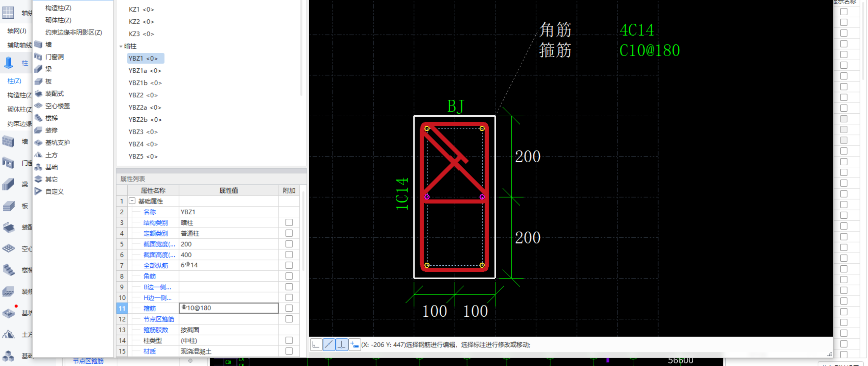Tick the 附加 checkbox for 箍筋 row
The image size is (868, 366).
pyautogui.click(x=289, y=308)
